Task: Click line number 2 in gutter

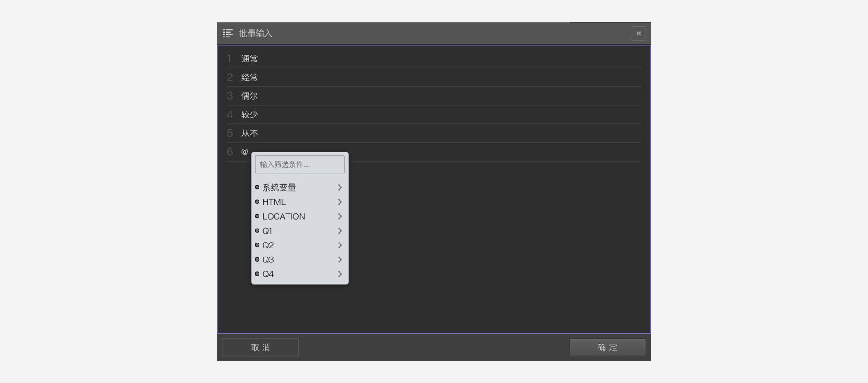Action: coord(230,77)
